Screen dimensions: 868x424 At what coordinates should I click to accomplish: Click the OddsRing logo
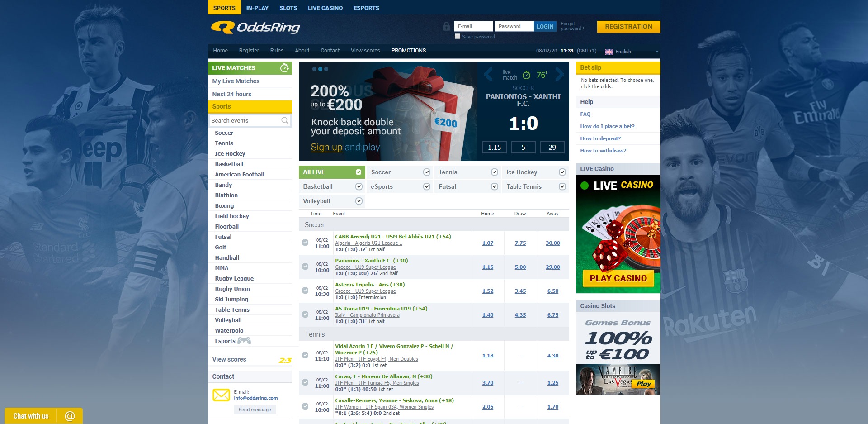click(255, 28)
